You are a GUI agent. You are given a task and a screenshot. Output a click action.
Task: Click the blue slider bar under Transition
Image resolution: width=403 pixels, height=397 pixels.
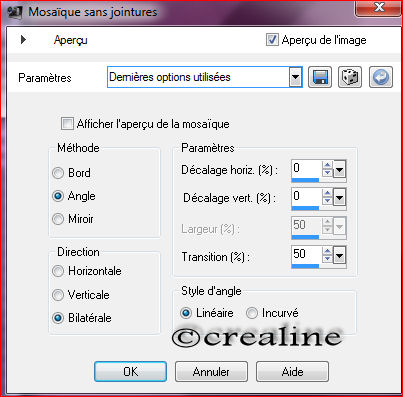[305, 266]
